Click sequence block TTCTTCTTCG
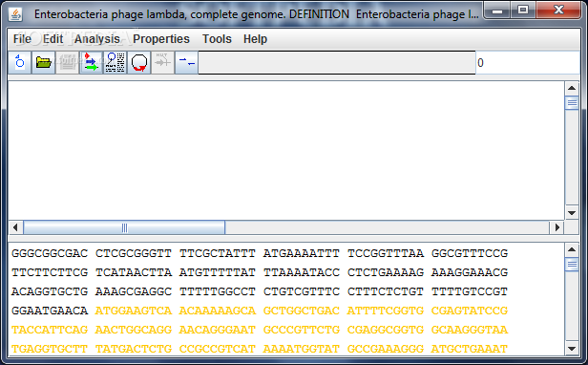Image resolution: width=588 pixels, height=365 pixels. point(50,272)
